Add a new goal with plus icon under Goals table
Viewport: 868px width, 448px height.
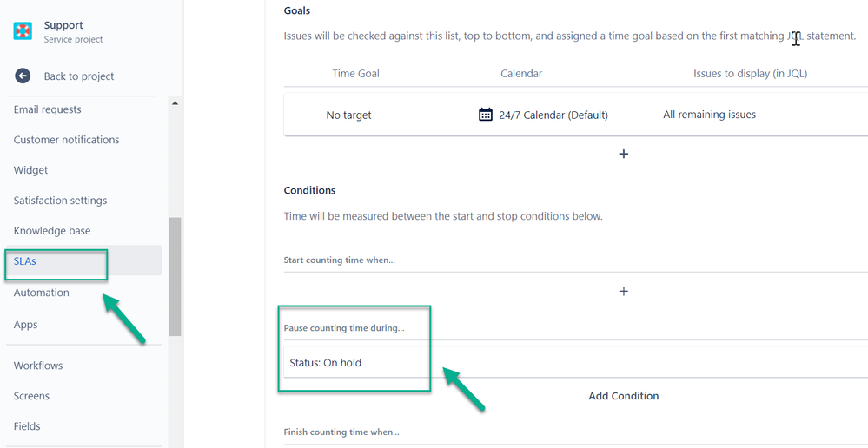pyautogui.click(x=623, y=154)
